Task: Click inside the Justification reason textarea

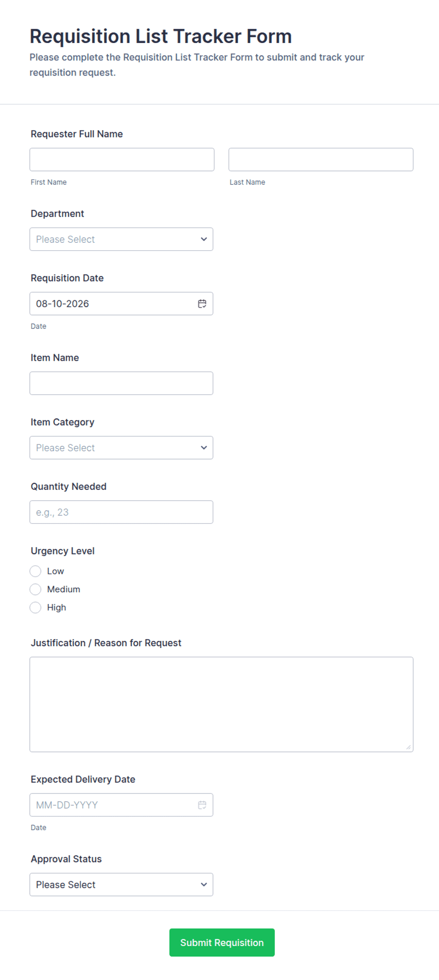Action: [221, 704]
